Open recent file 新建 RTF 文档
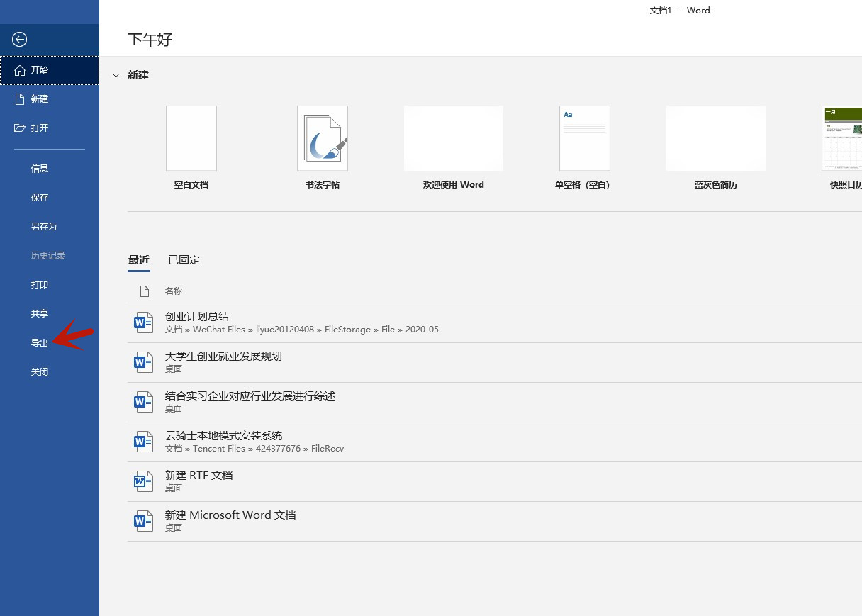Viewport: 862px width, 616px height. (x=495, y=482)
